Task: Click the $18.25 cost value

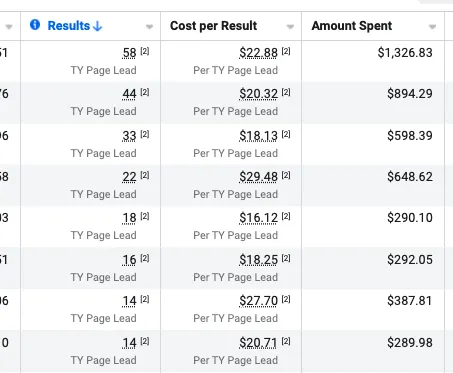Action: (258, 260)
